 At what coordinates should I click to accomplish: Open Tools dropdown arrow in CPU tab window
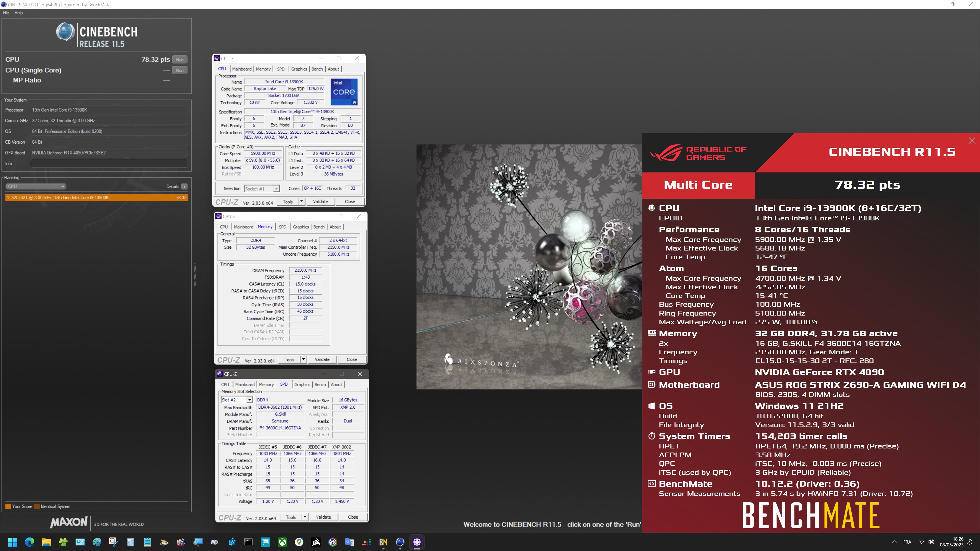[302, 202]
